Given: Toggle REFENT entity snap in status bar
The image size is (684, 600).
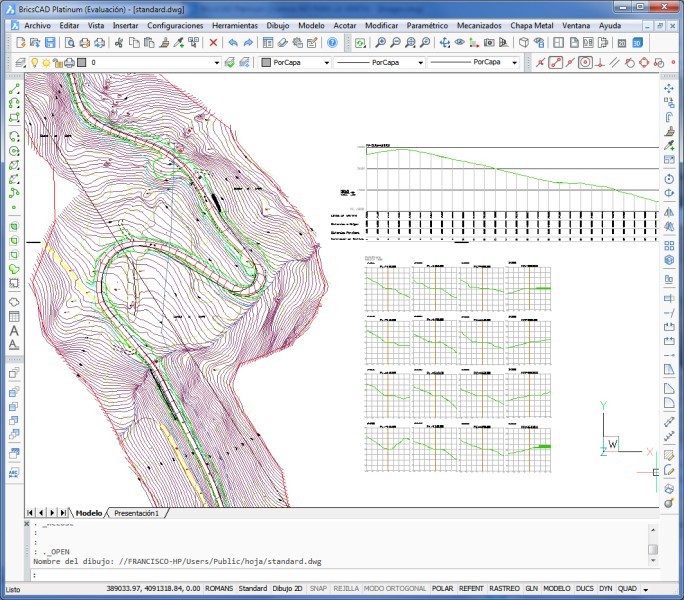Looking at the screenshot, I should (x=472, y=589).
